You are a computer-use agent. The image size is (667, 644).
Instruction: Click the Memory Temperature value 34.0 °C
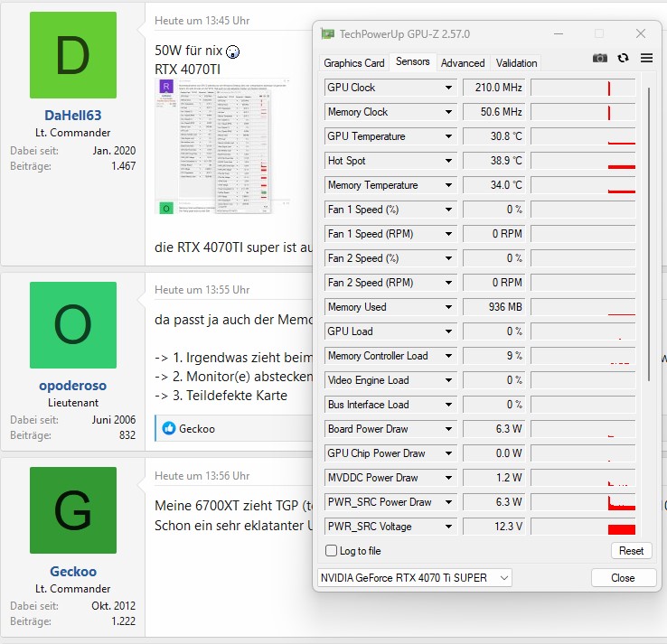(x=493, y=185)
